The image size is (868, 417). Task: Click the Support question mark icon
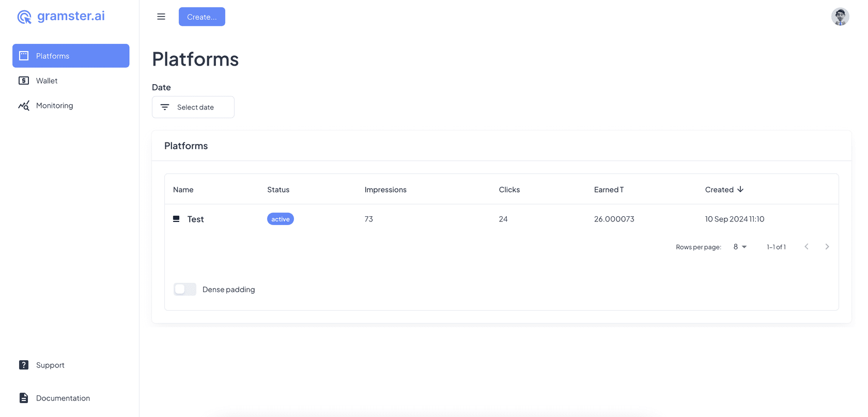(x=24, y=365)
